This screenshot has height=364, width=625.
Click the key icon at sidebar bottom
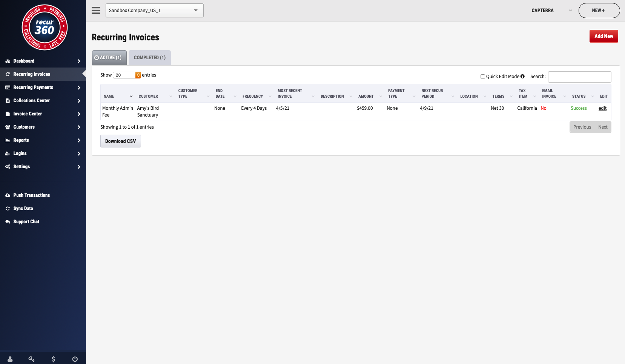pos(31,359)
